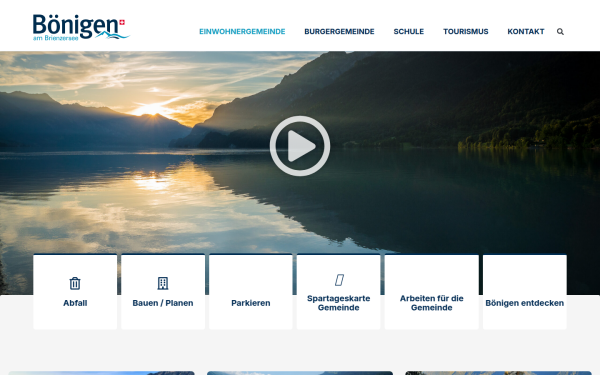Open the Bönigen entdecken tile
The width and height of the screenshot is (600, 375).
(525, 292)
